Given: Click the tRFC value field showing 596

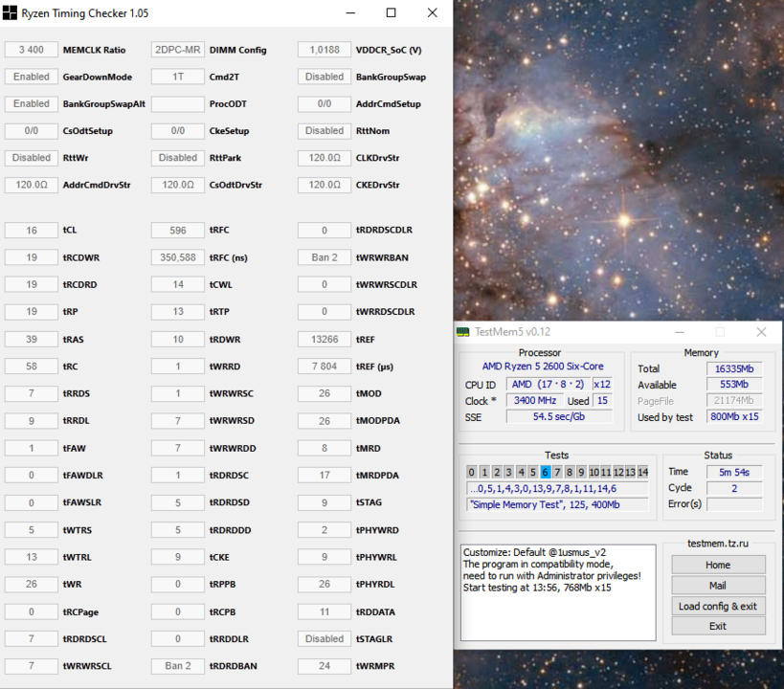Looking at the screenshot, I should point(178,231).
